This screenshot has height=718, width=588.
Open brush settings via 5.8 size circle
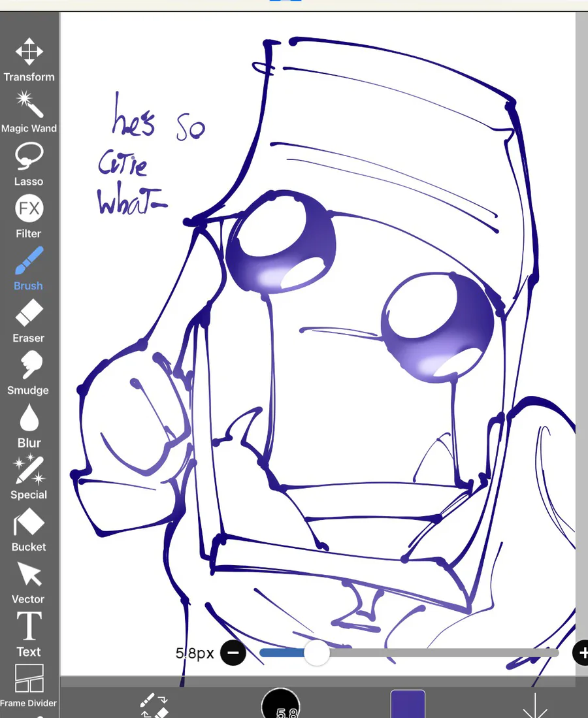(x=281, y=704)
